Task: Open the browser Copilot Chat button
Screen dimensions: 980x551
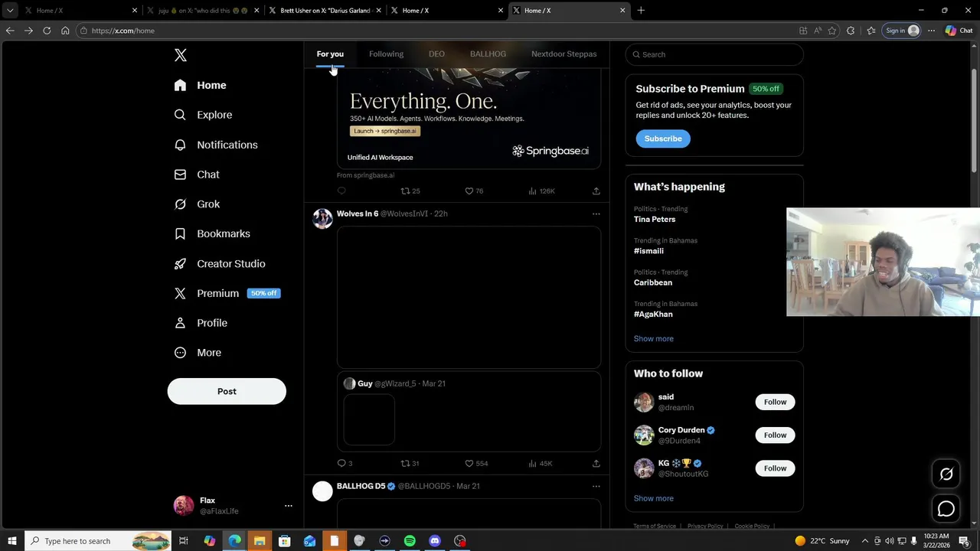Action: pyautogui.click(x=959, y=31)
